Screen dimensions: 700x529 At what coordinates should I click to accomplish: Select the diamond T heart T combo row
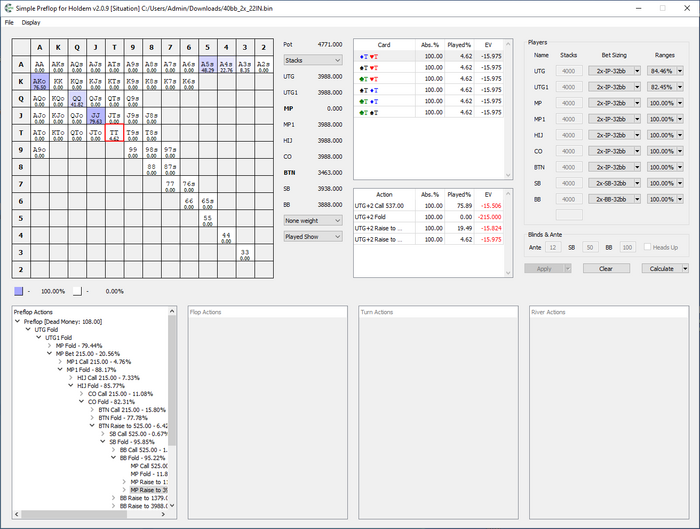429,56
